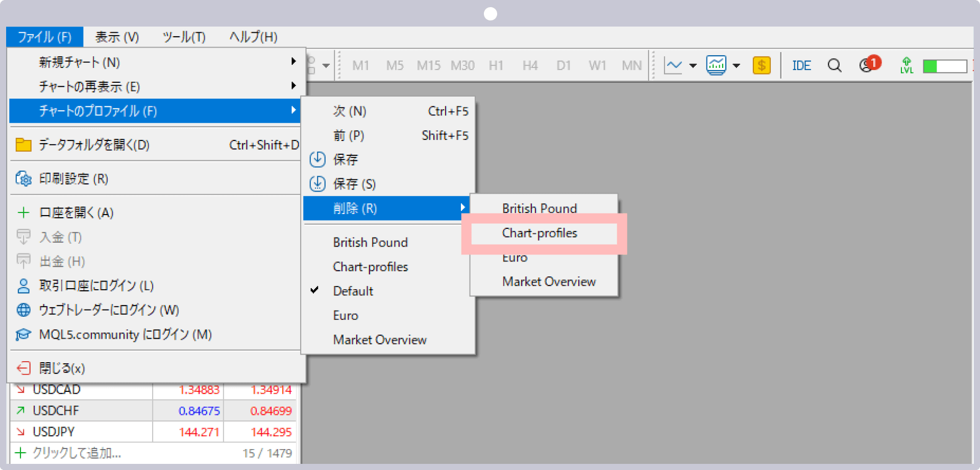Click the search magnifier icon
Image resolution: width=980 pixels, height=470 pixels.
(835, 65)
